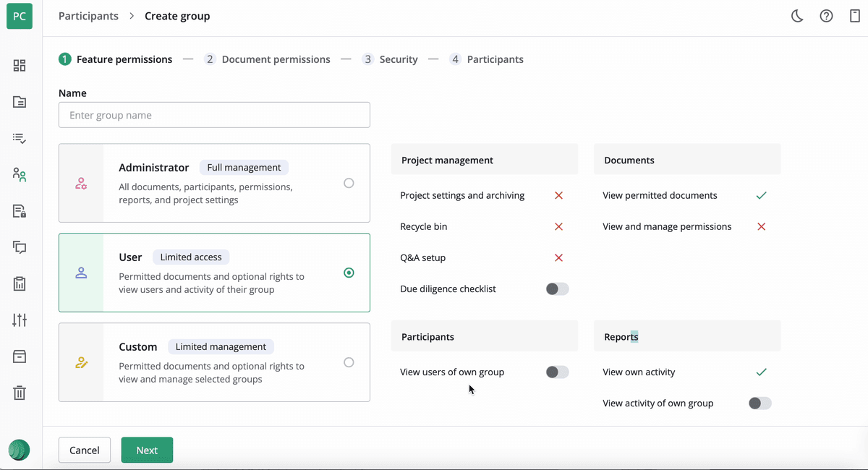The height and width of the screenshot is (470, 868).
Task: Open the dashboard grid icon in sidebar
Action: 20,66
